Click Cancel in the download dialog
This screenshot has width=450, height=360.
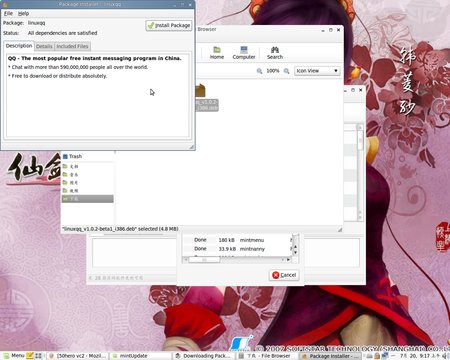coord(284,275)
